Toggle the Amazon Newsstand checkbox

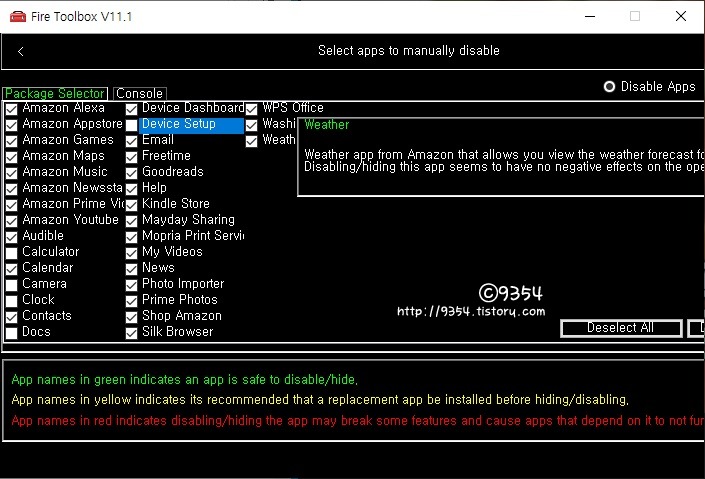point(12,188)
